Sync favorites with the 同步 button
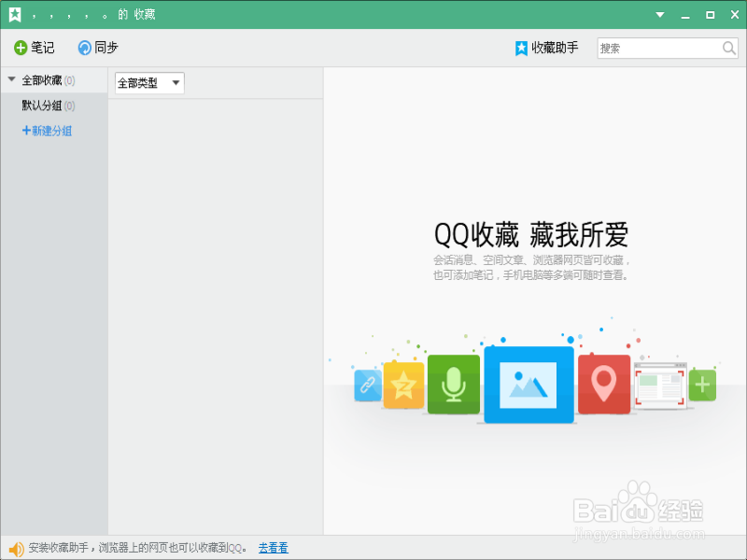 point(98,48)
